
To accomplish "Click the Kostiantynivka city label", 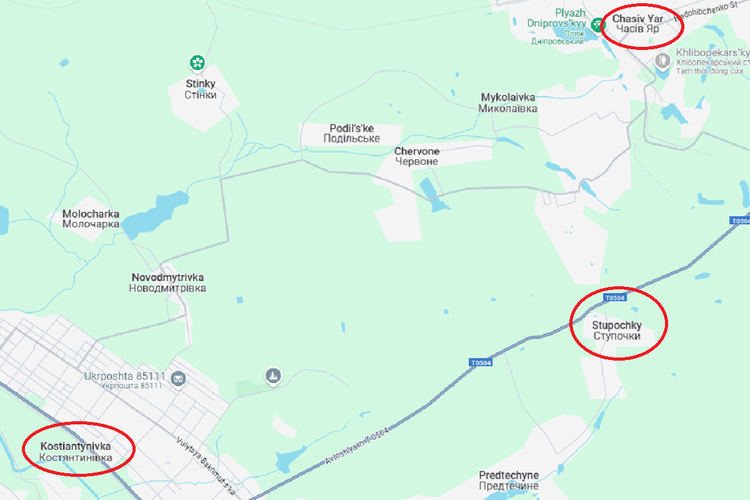I will tap(76, 452).
